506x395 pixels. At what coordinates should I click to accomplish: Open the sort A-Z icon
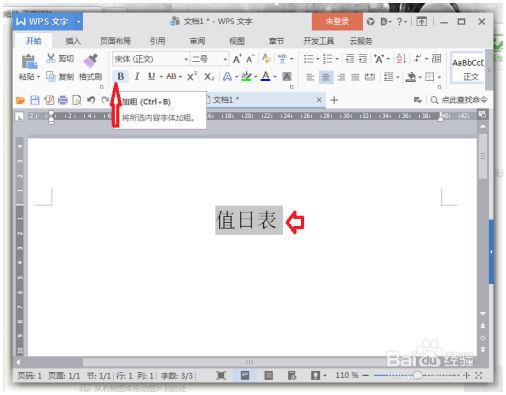point(401,59)
